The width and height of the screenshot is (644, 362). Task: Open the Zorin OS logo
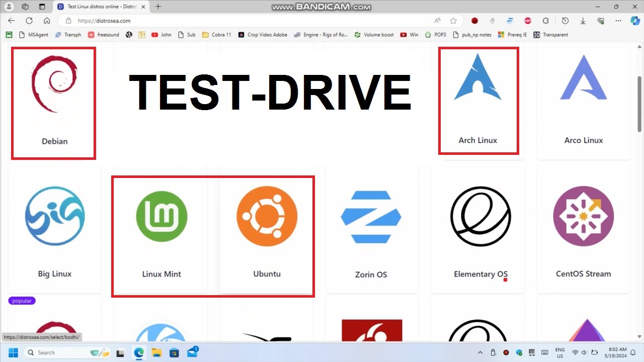point(371,217)
